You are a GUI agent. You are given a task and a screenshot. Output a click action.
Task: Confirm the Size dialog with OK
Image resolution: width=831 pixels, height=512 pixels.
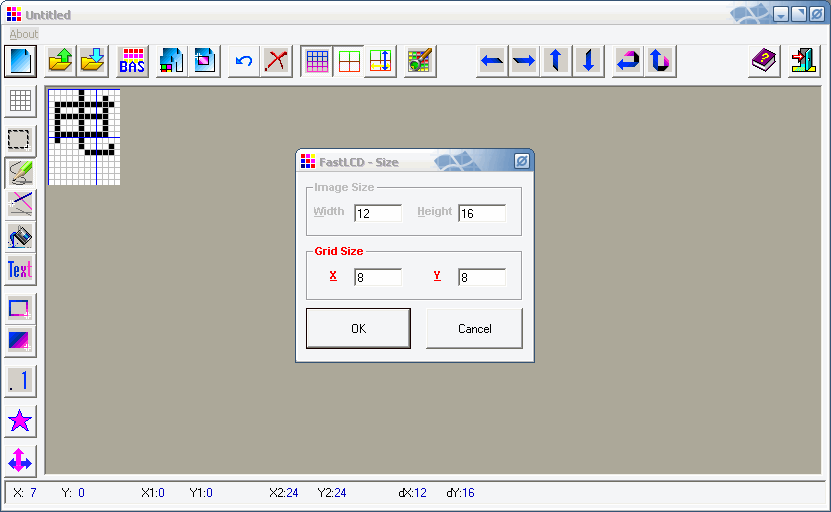pyautogui.click(x=358, y=329)
